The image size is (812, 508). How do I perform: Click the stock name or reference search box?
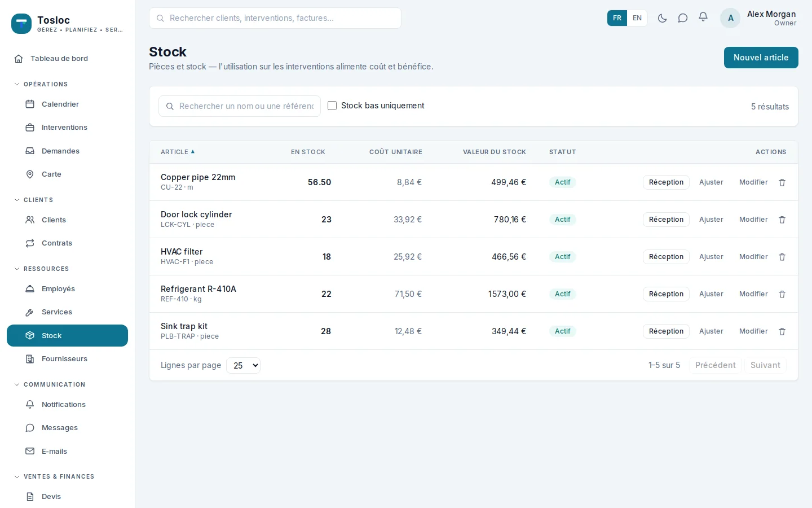[240, 106]
